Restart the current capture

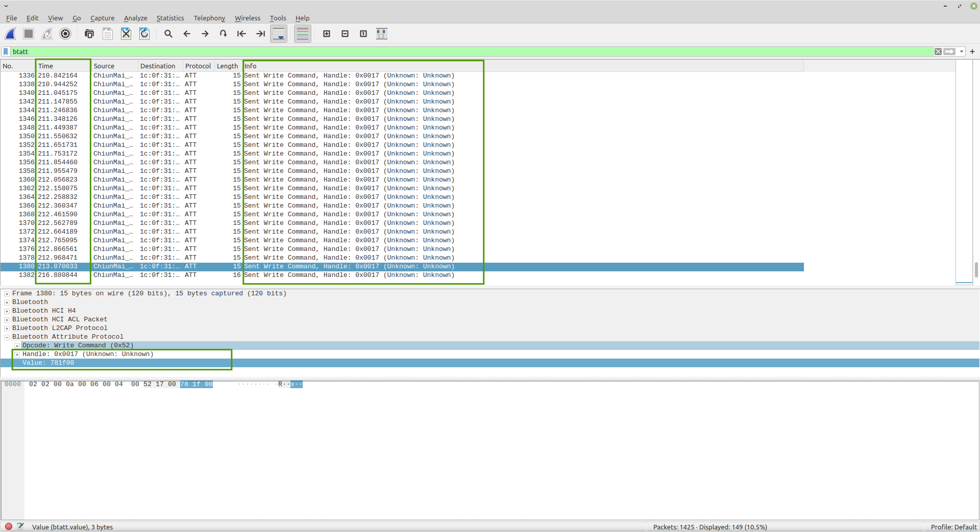(x=47, y=34)
